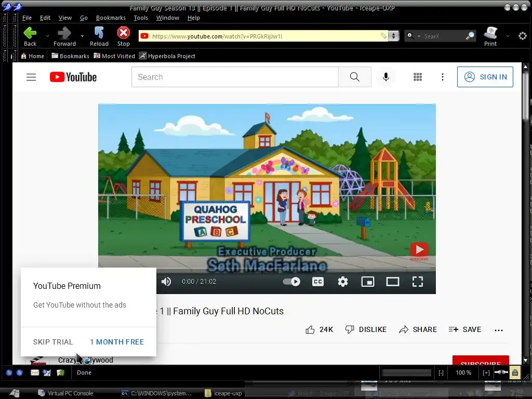Open the Tools menu
Screen dimensions: 532x399
click(141, 18)
